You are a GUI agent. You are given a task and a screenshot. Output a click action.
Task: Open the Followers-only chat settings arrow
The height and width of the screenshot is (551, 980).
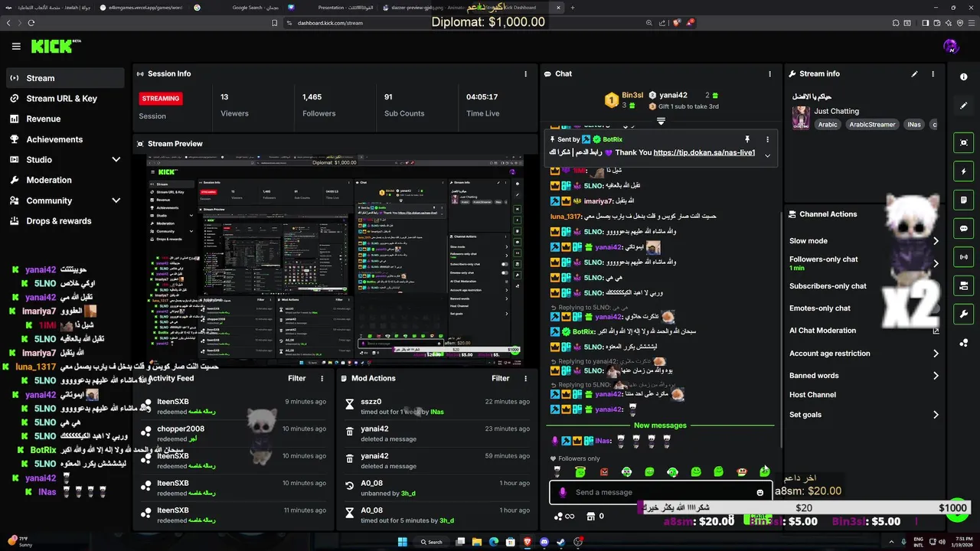(x=936, y=263)
